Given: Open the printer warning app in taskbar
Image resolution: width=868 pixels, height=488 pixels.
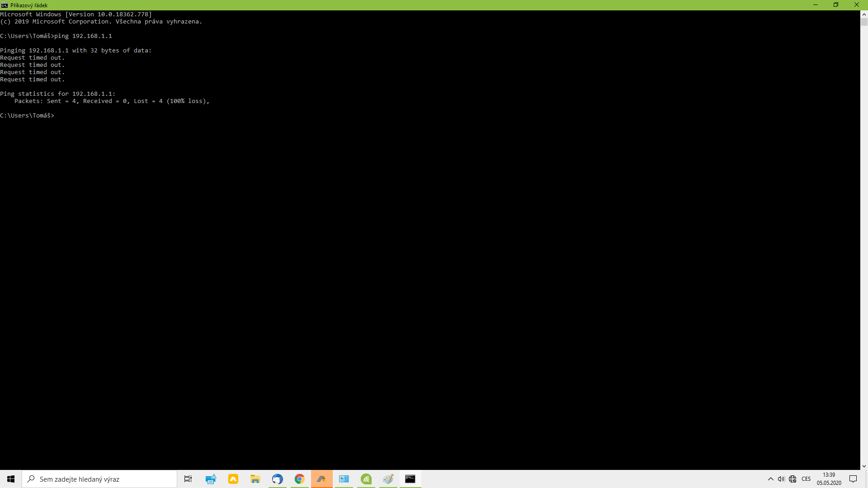Looking at the screenshot, I should [x=211, y=479].
